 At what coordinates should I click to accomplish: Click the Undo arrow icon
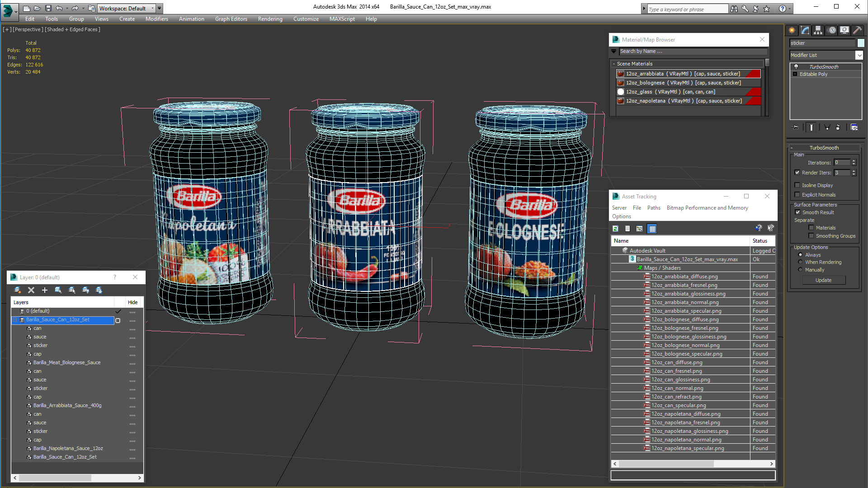(59, 8)
